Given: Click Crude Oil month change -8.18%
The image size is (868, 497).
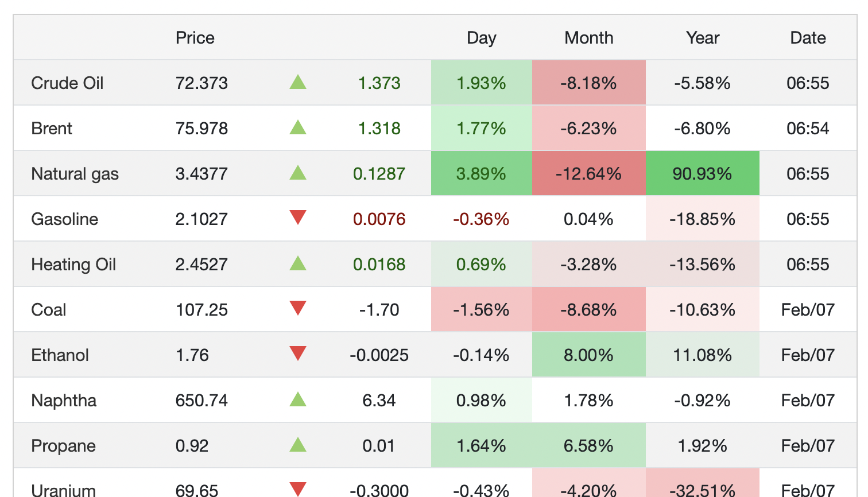Looking at the screenshot, I should [589, 83].
